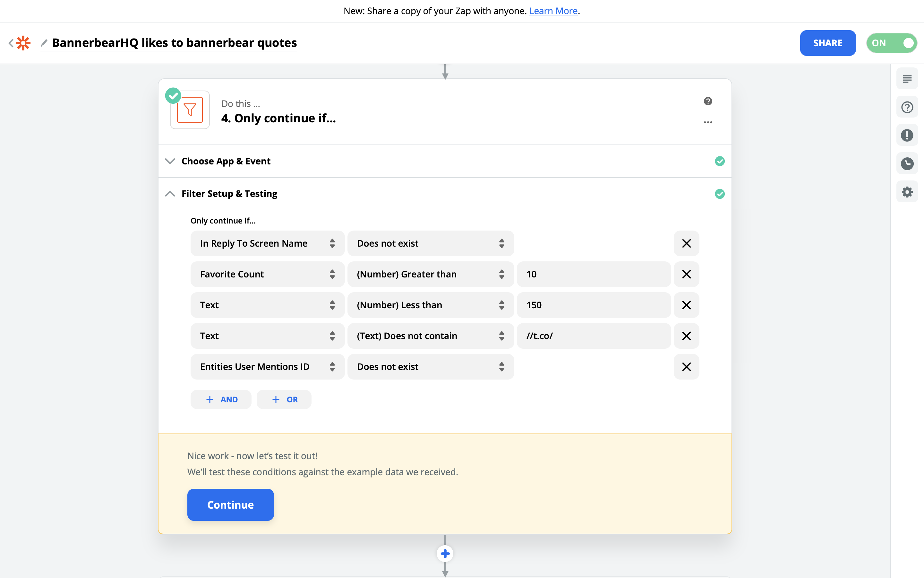Remove the In Reply To Screen Name condition
The width and height of the screenshot is (924, 578).
pyautogui.click(x=687, y=243)
